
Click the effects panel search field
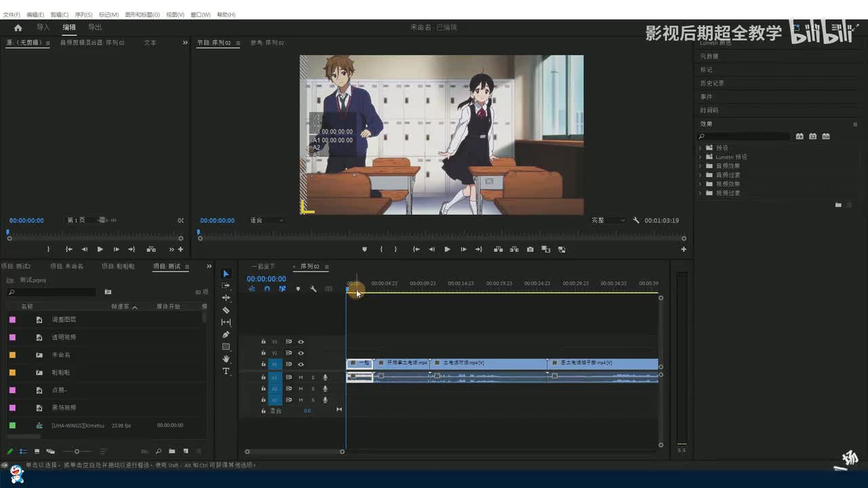coord(746,136)
